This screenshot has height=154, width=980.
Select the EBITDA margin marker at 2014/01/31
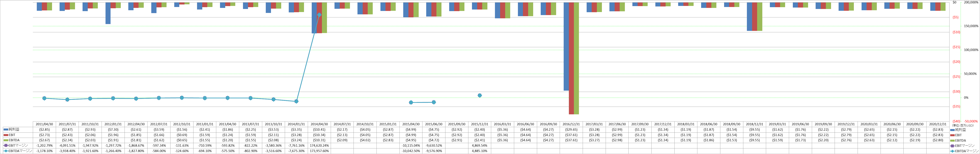click(x=296, y=102)
